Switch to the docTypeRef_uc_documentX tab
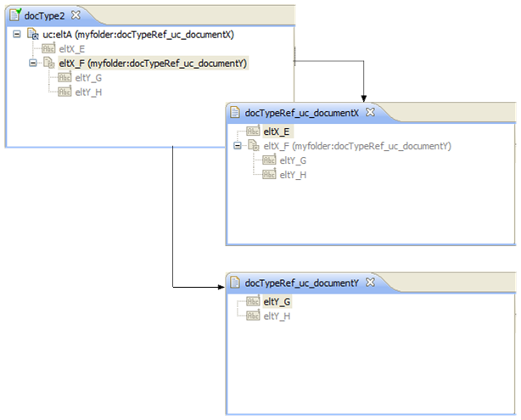Viewport: 521px width, 420px height. point(302,112)
